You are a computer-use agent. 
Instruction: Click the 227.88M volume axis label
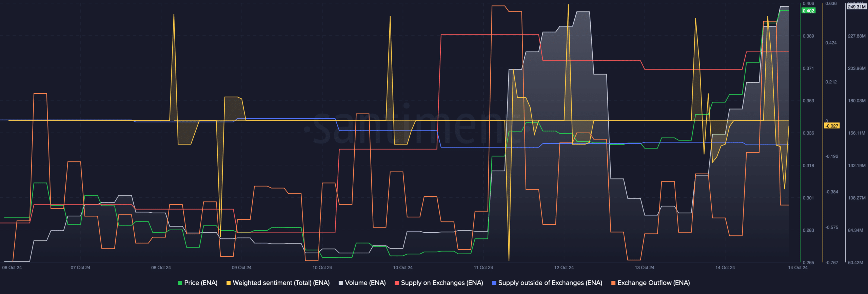click(x=857, y=36)
